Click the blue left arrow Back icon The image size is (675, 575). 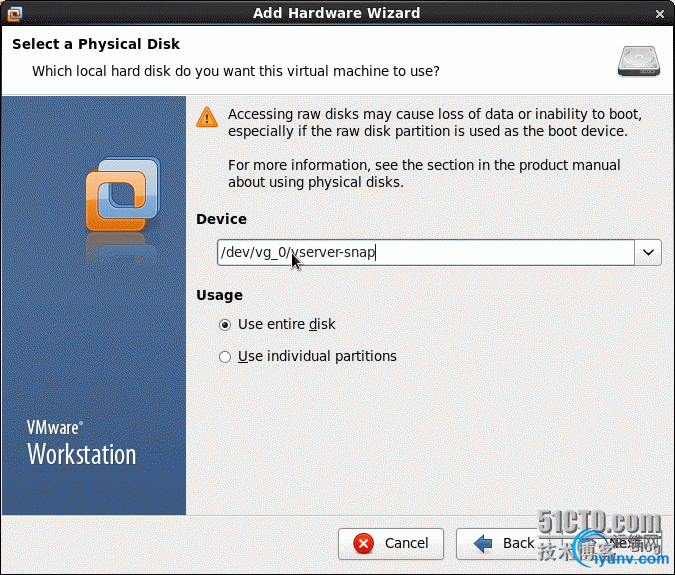483,544
